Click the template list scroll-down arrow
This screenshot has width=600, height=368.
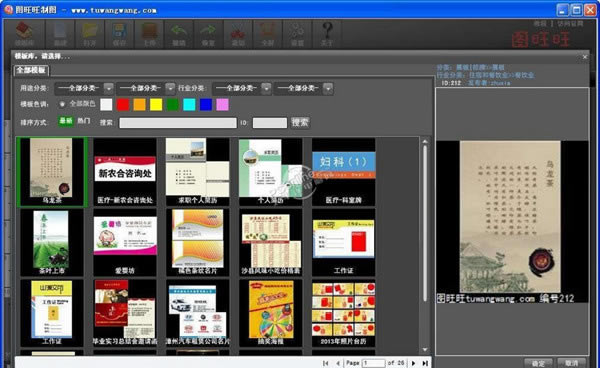tap(425, 350)
